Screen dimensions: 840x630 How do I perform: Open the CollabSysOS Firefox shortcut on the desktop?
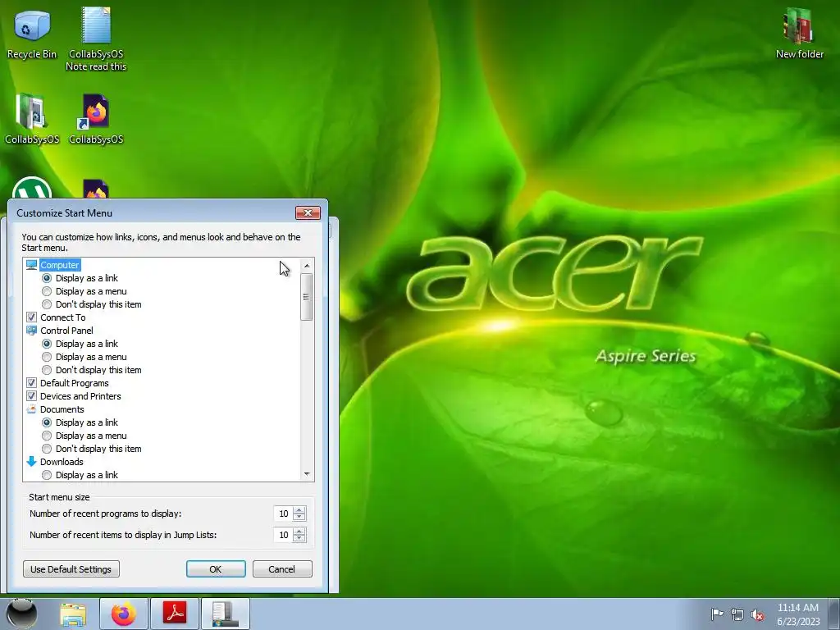[x=96, y=119]
